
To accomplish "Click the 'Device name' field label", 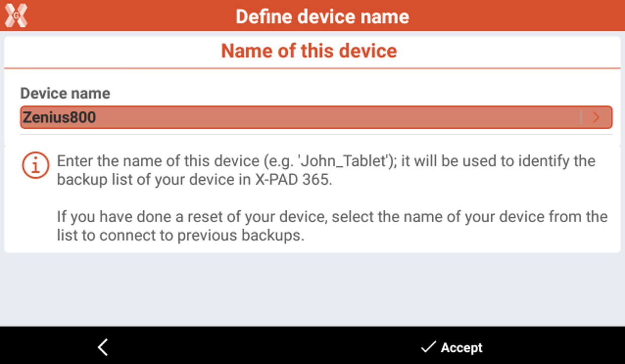I will pos(65,93).
